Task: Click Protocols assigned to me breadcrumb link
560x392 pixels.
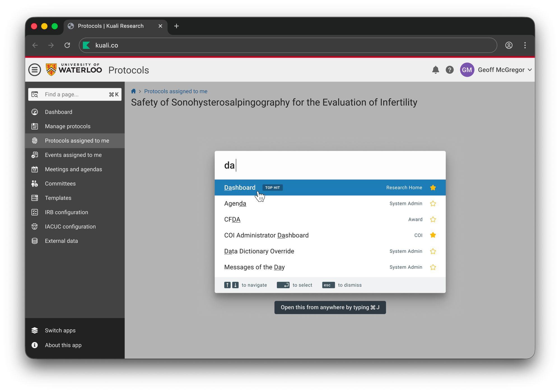Action: pyautogui.click(x=176, y=91)
